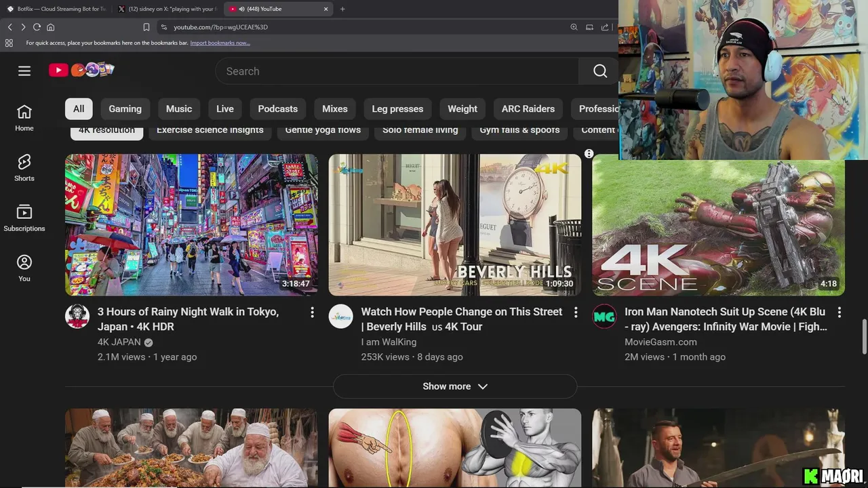
Task: Switch to the BotRix browser tab
Action: coord(56,9)
